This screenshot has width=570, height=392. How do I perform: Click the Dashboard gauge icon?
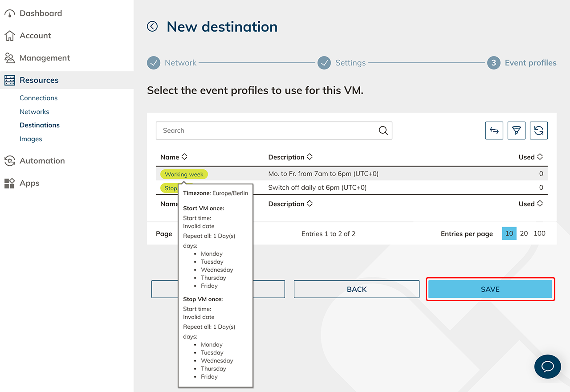point(10,13)
